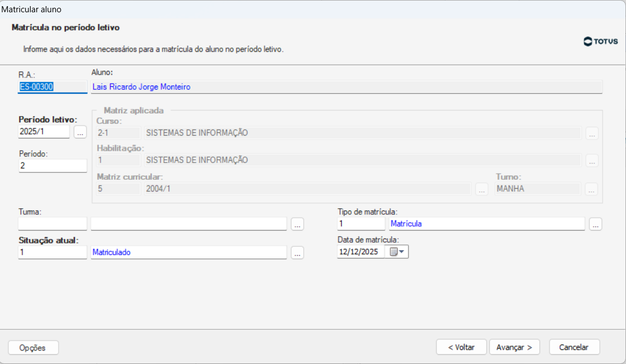Click the Situação atual code field

[52, 252]
